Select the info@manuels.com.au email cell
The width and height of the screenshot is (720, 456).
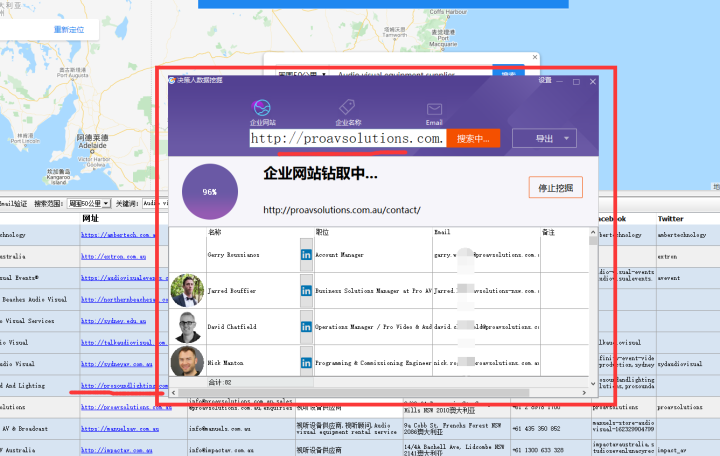coord(241,429)
